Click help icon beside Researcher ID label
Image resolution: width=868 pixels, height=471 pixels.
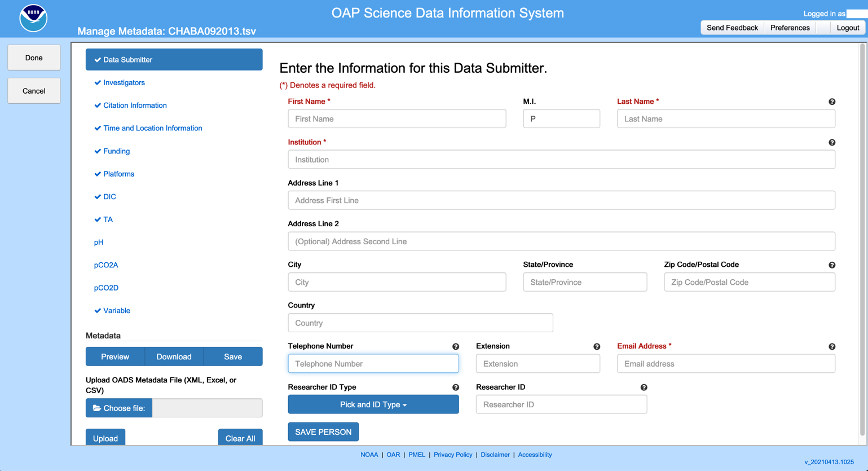[644, 388]
